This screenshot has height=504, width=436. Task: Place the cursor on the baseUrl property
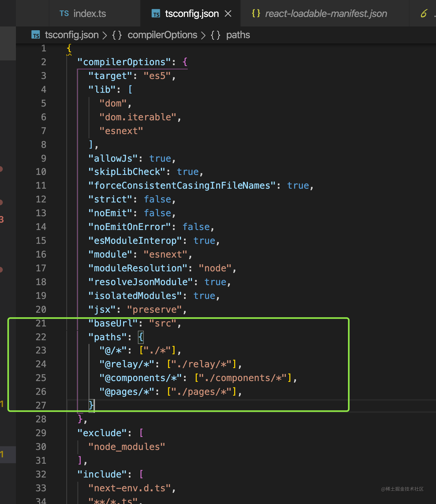point(112,323)
